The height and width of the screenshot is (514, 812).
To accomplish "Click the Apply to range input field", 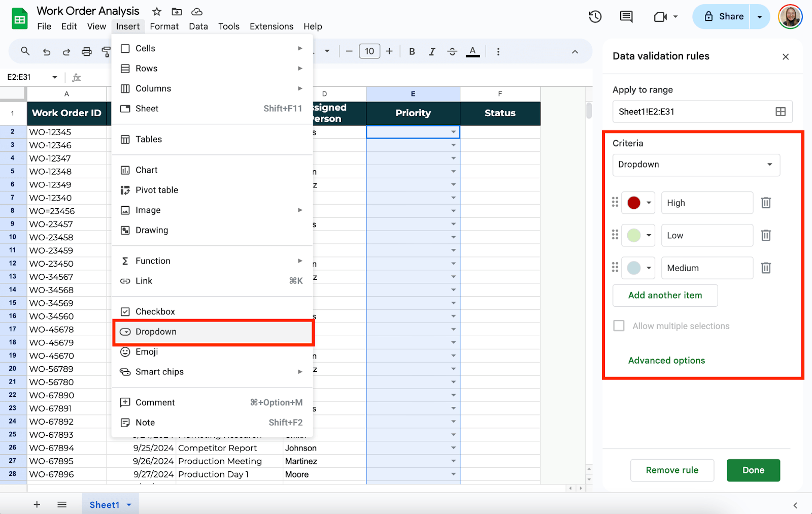I will coord(690,112).
